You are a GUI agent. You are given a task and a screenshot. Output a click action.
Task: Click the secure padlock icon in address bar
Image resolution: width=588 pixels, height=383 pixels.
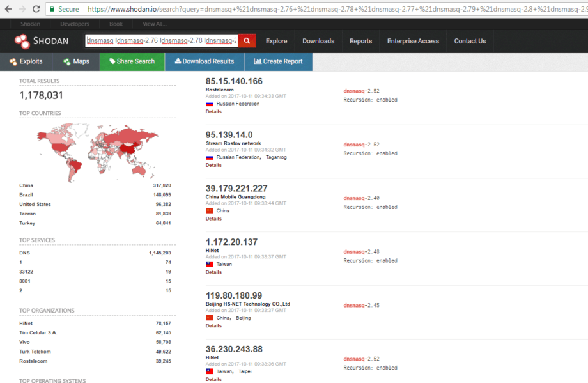[52, 9]
